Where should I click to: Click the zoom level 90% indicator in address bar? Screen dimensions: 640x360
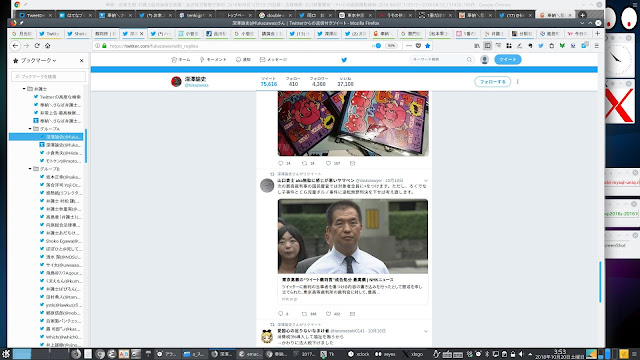(391, 46)
